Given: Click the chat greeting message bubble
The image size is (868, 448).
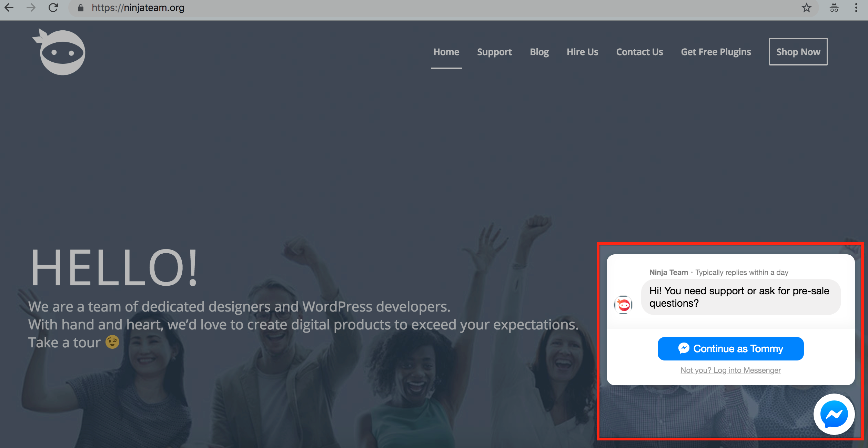Looking at the screenshot, I should tap(741, 297).
